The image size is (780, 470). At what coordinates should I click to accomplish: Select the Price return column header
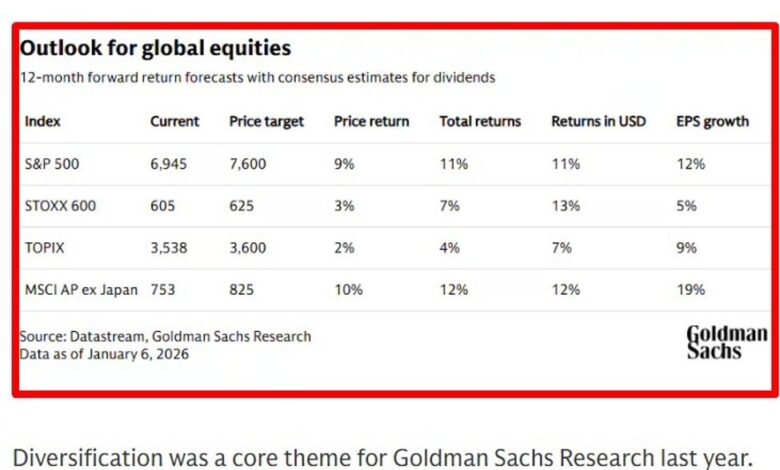(x=371, y=121)
